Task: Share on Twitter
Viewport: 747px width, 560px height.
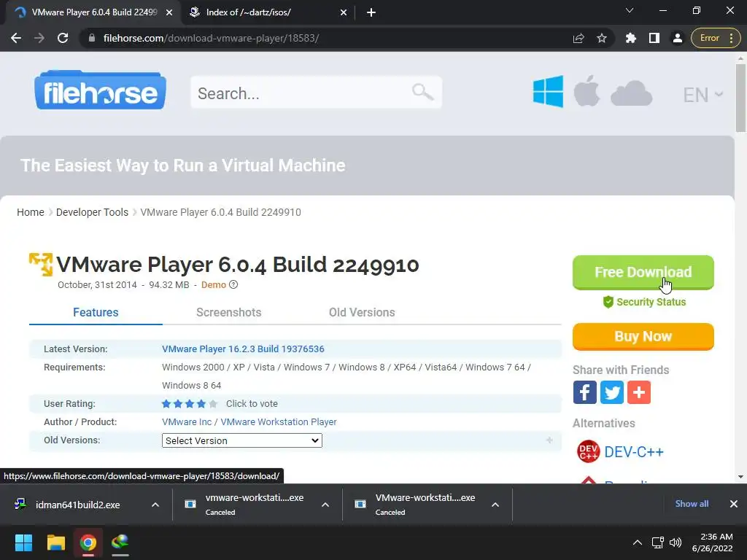Action: (x=612, y=392)
